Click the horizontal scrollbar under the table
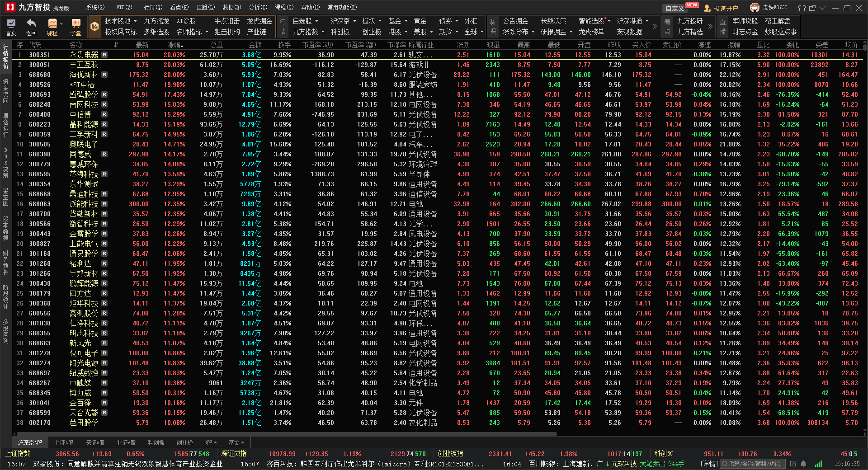The width and height of the screenshot is (868, 470). (x=286, y=434)
